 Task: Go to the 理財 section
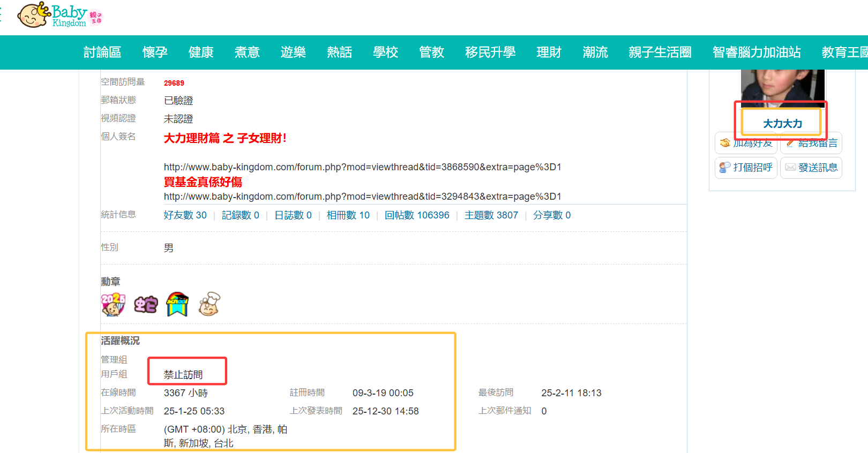549,52
